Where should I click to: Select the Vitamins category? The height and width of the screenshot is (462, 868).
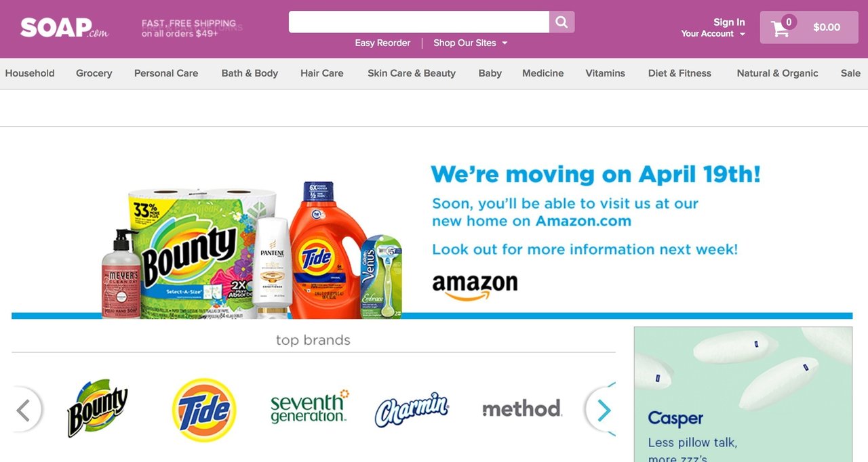(605, 73)
